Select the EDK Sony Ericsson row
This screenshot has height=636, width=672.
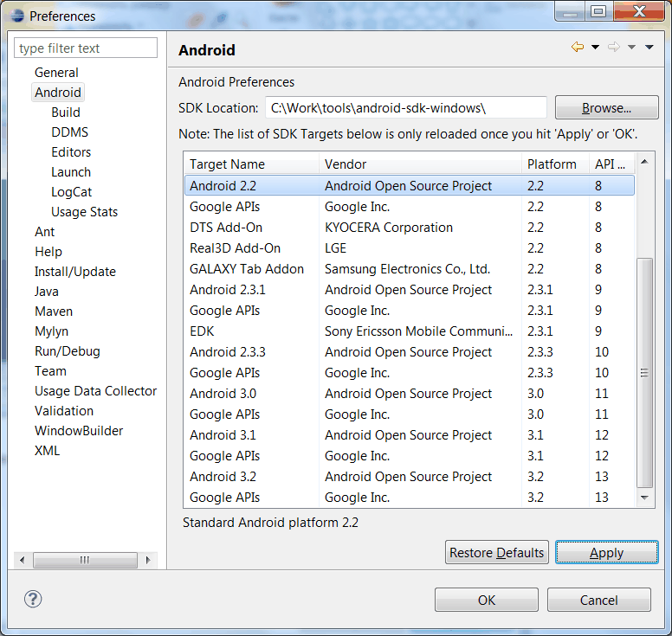tap(410, 331)
